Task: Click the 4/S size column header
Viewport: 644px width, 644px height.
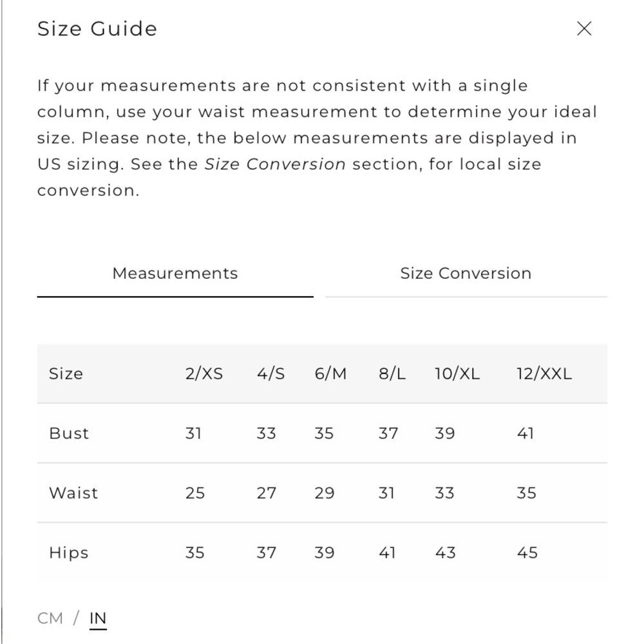Action: click(x=270, y=374)
